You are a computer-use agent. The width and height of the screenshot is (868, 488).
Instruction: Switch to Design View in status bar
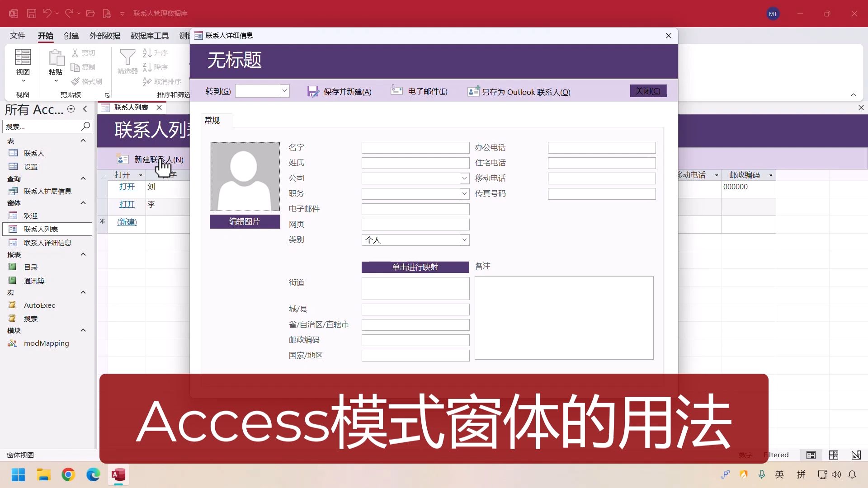[x=856, y=455]
